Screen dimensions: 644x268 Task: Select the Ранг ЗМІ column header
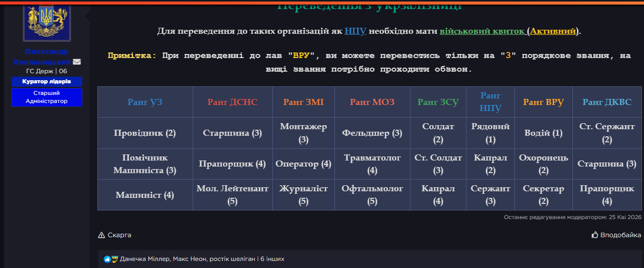coord(304,102)
